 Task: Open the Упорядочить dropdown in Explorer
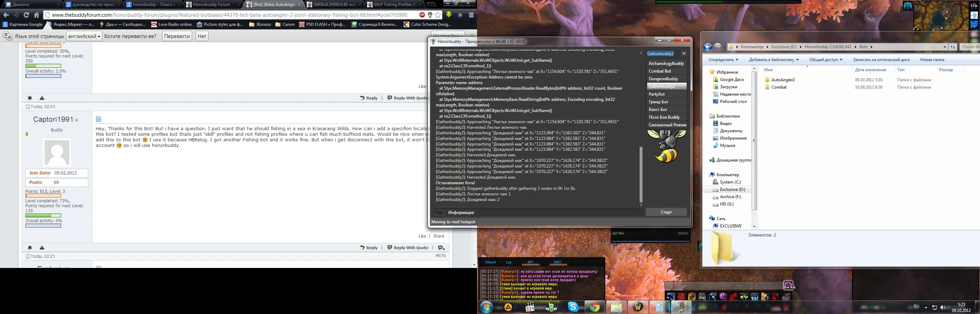point(723,60)
